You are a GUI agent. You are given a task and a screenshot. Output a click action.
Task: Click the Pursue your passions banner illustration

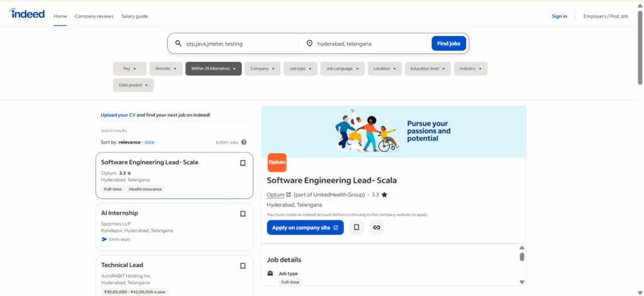point(367,131)
